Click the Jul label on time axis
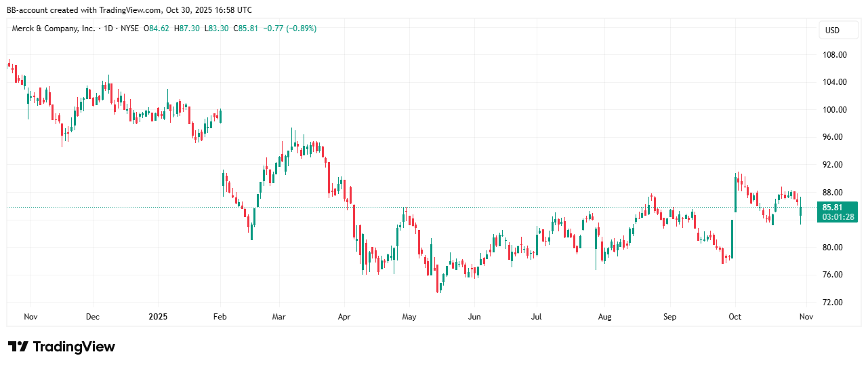Screen dimensions: 868x367 tap(535, 317)
